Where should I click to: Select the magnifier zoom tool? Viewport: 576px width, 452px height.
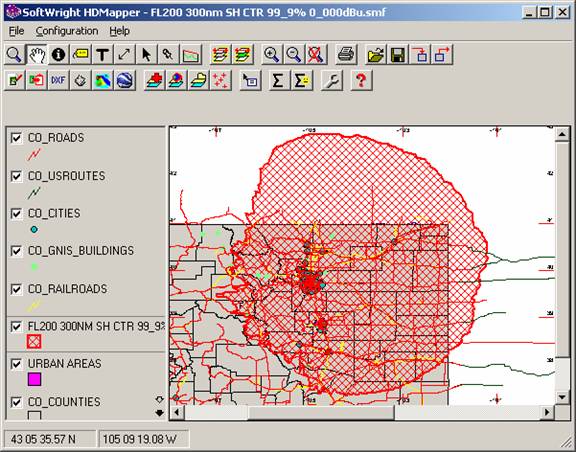(x=14, y=55)
